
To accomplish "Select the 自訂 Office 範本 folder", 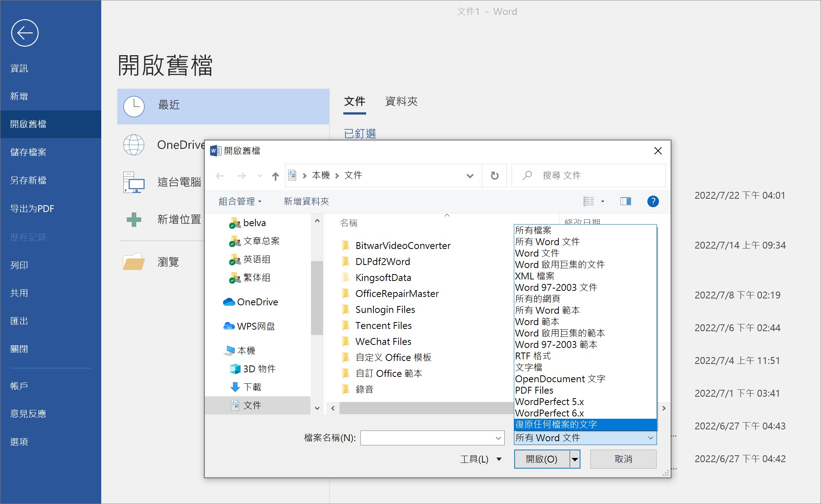I will pos(381,374).
